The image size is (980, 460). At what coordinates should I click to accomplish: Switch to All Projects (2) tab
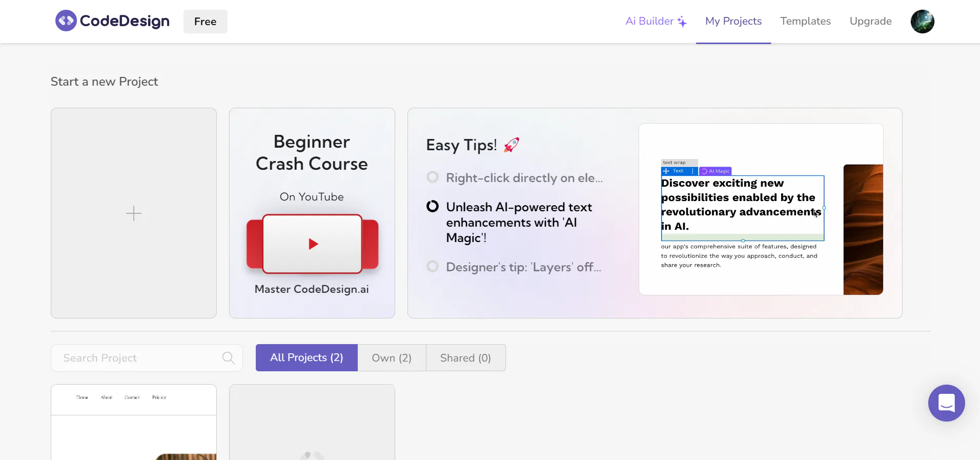(x=307, y=358)
